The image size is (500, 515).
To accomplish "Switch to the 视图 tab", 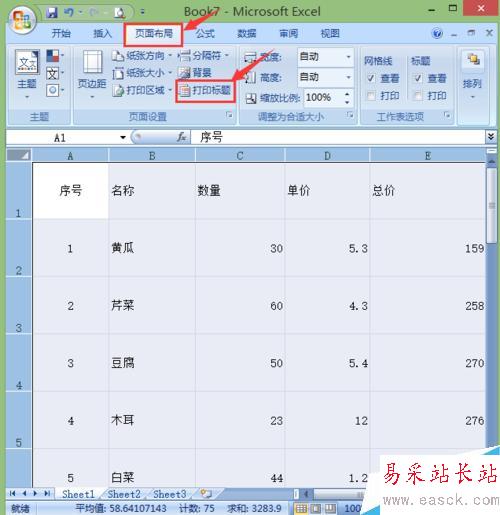I will [x=330, y=33].
